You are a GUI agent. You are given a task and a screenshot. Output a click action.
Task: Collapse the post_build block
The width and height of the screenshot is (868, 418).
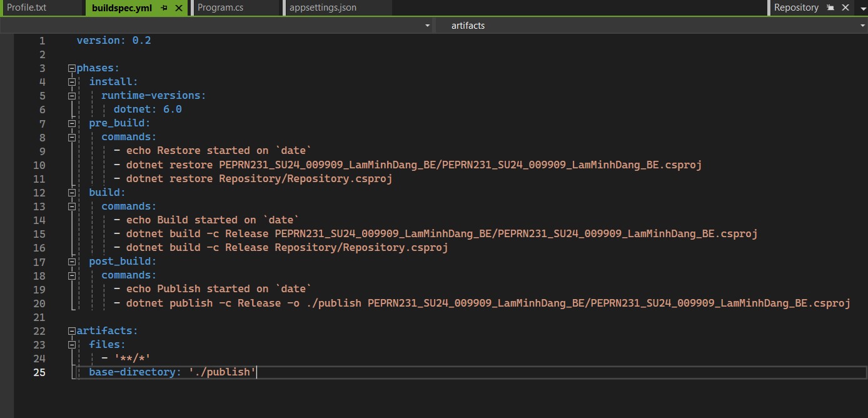click(72, 262)
